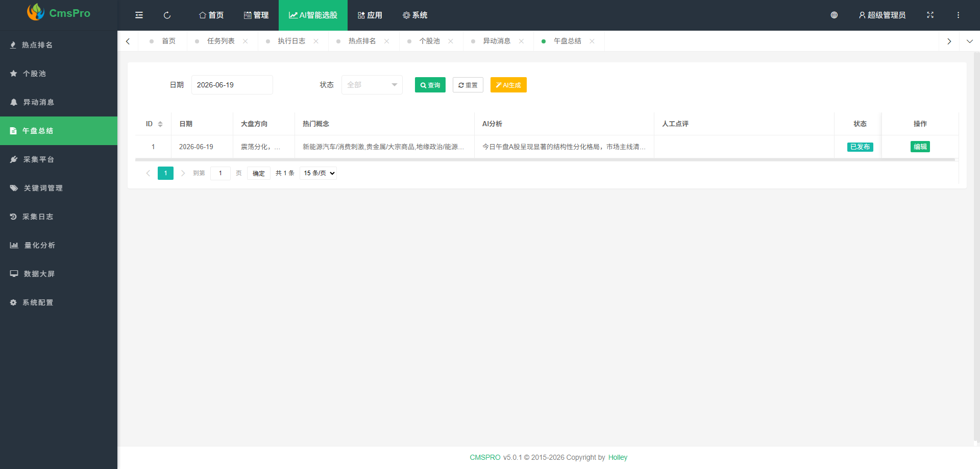Open 系统 top navigation menu
Image resolution: width=980 pixels, height=469 pixels.
[x=415, y=15]
